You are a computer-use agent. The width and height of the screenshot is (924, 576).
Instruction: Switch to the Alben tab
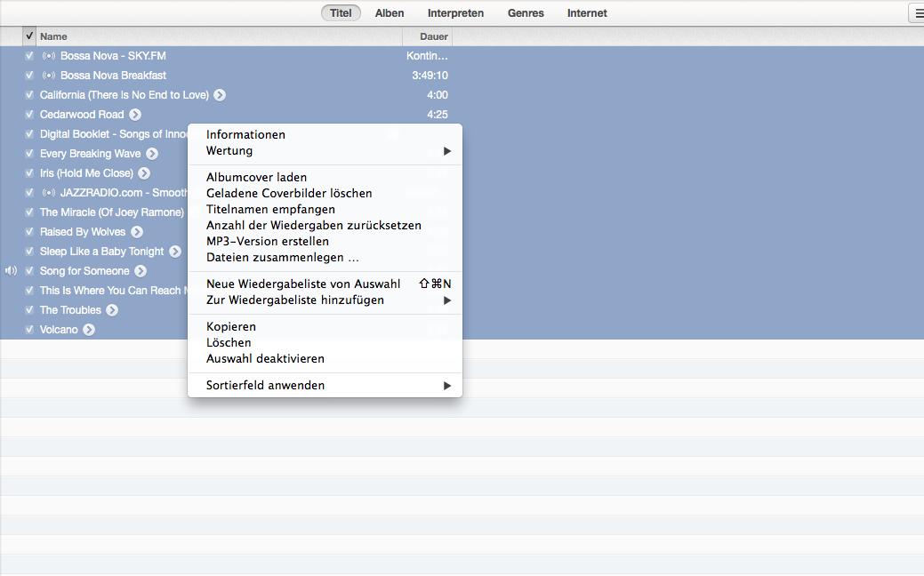click(390, 13)
